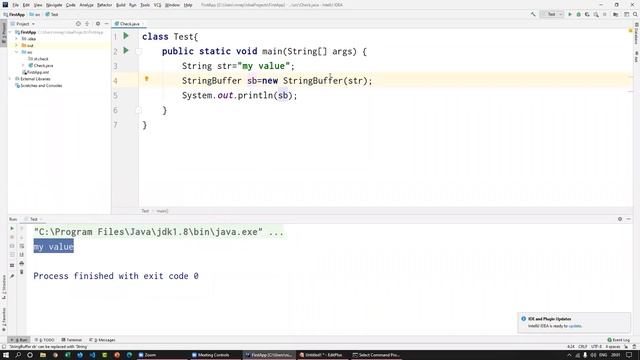
Task: Open the Terminal tool window
Action: point(72,340)
